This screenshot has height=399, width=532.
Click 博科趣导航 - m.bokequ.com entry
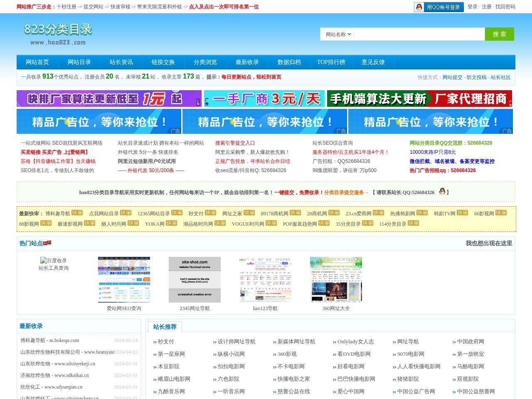pyautogui.click(x=50, y=340)
